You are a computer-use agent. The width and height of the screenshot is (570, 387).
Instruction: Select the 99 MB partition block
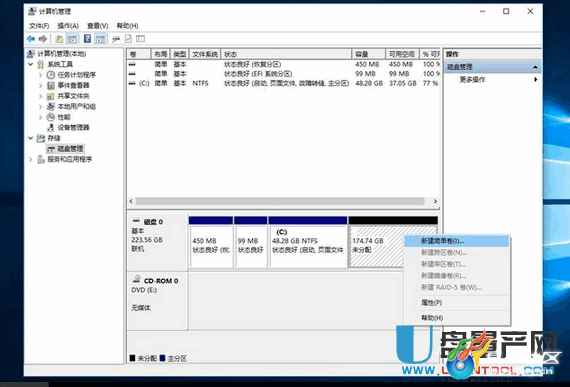251,242
